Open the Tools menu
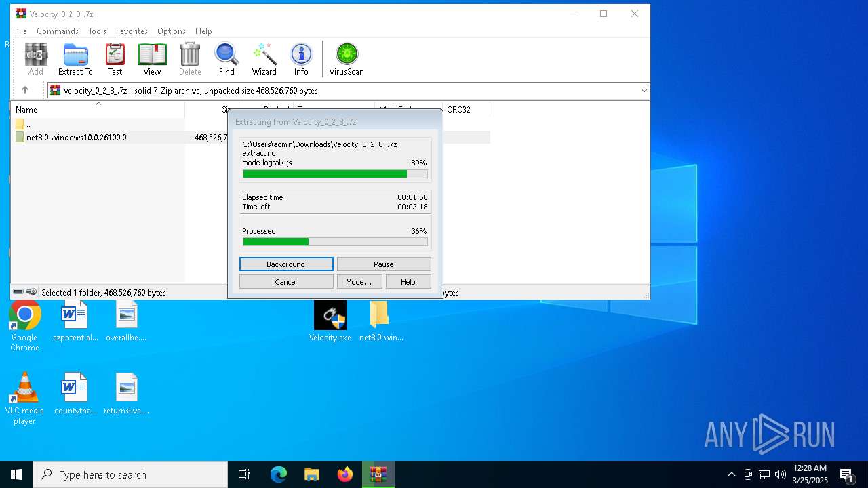 (97, 31)
